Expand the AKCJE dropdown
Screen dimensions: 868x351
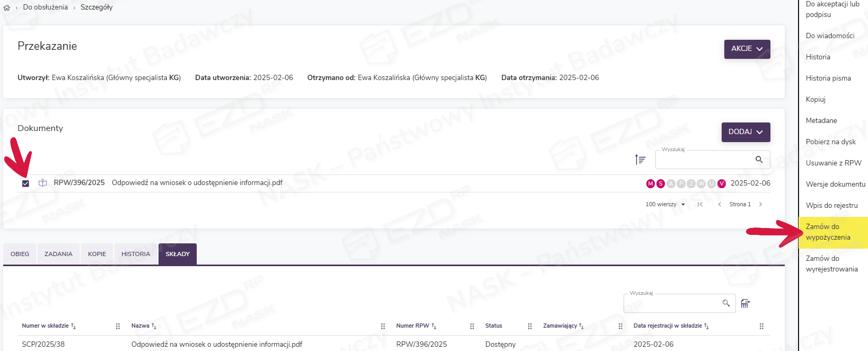(747, 49)
